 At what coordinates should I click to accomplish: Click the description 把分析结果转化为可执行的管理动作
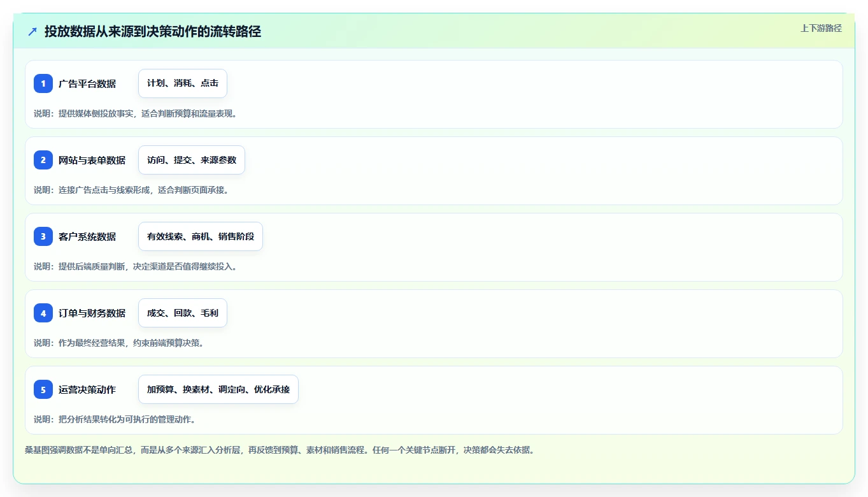115,419
